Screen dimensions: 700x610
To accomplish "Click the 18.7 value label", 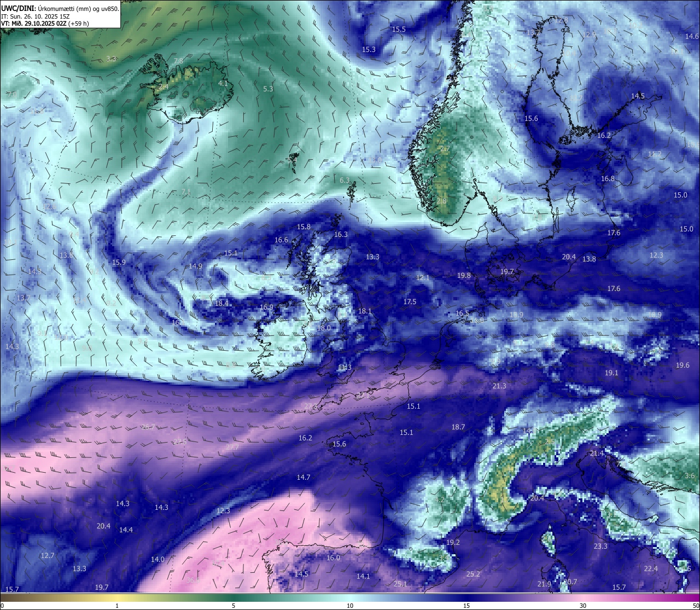I will point(458,427).
